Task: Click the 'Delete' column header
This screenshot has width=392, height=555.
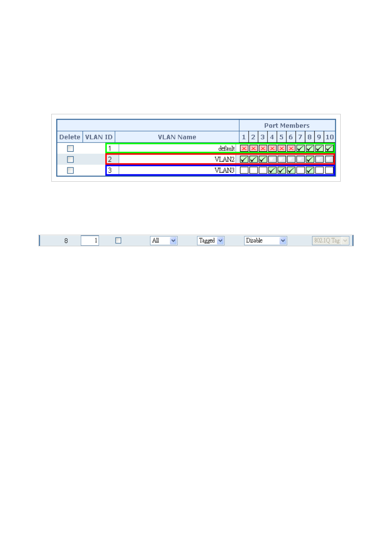Action: coord(70,137)
